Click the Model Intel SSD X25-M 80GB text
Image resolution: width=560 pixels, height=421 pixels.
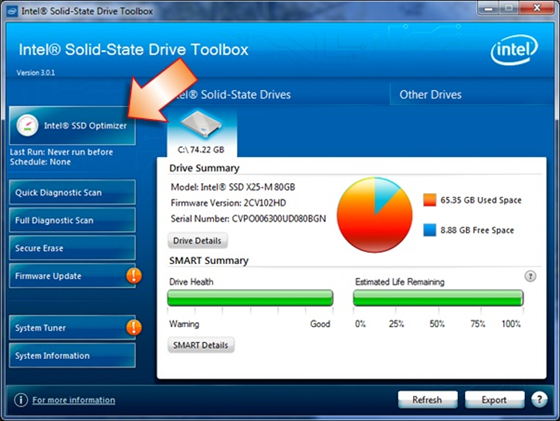(x=233, y=187)
